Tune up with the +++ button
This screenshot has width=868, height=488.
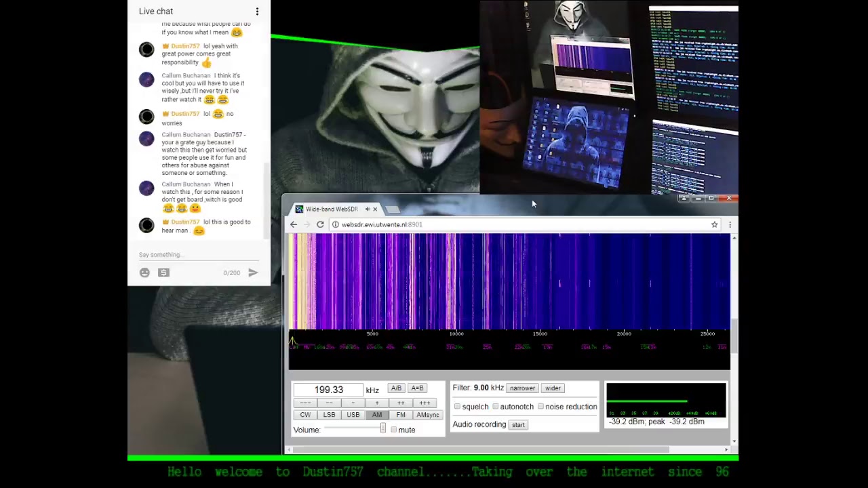[425, 403]
